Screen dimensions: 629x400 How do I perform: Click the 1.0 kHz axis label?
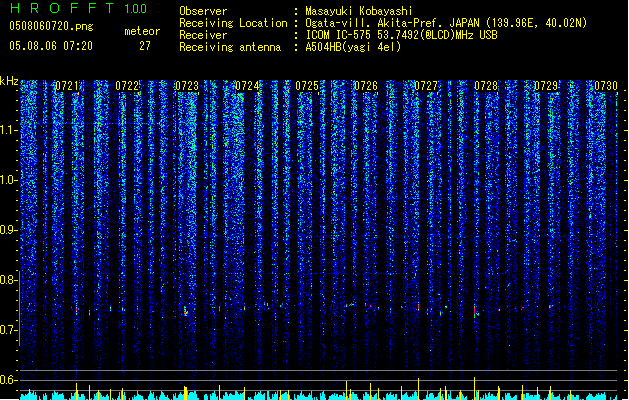(x=8, y=180)
